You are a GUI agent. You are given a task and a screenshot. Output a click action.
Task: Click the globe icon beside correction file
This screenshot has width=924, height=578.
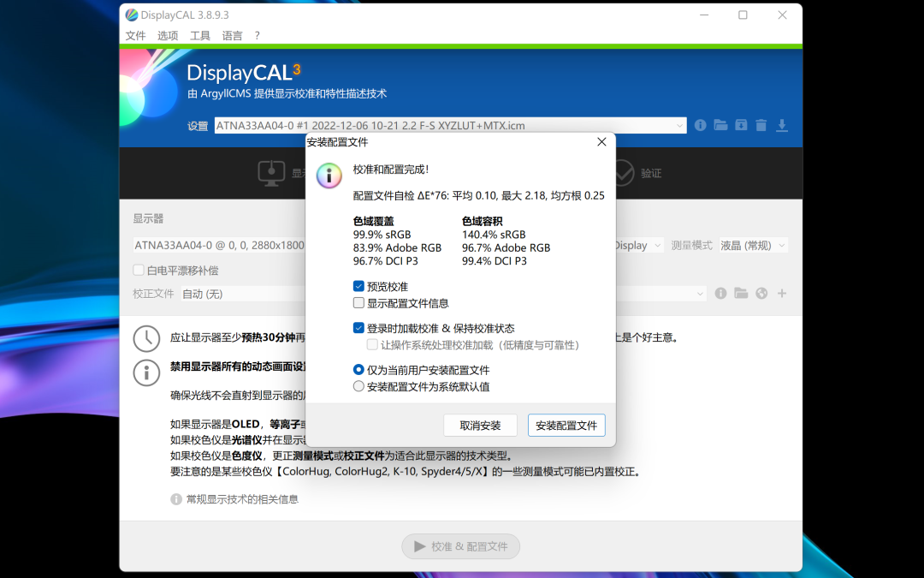[x=761, y=293]
